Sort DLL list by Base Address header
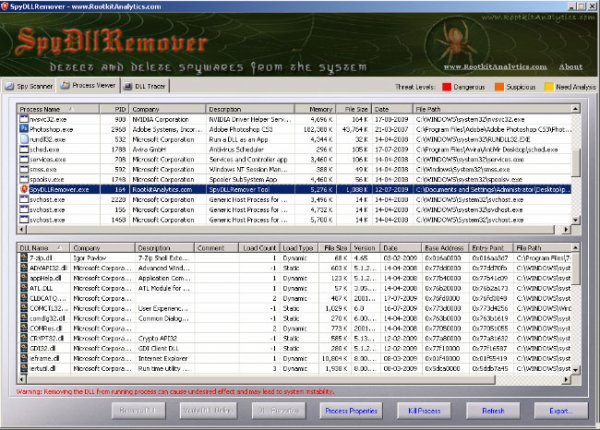600x430 pixels. pyautogui.click(x=445, y=248)
